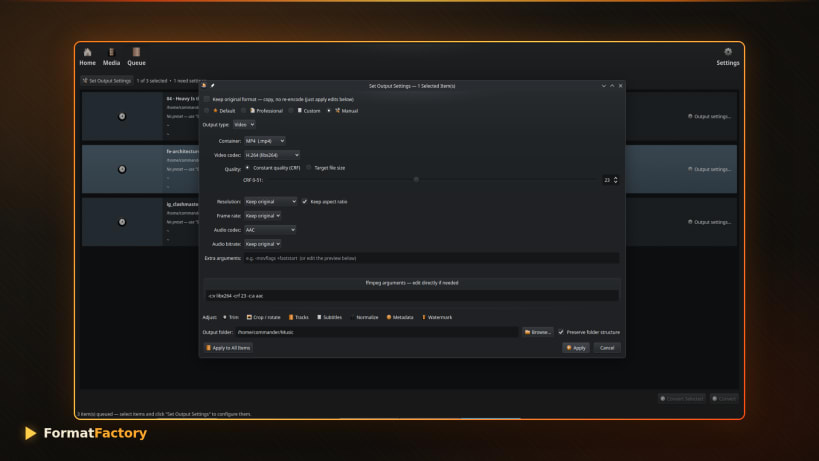The image size is (819, 461).
Task: Click the Cancel button
Action: coord(607,348)
